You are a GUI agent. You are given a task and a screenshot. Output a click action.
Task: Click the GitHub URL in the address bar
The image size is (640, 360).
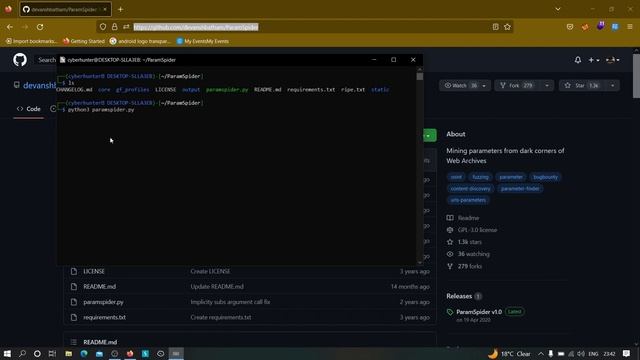196,27
